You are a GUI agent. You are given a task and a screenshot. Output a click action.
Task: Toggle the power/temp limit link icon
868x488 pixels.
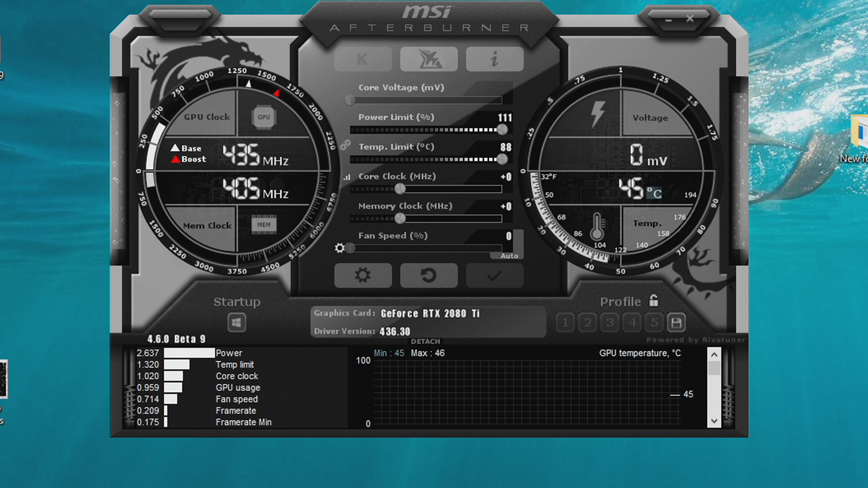click(x=345, y=145)
